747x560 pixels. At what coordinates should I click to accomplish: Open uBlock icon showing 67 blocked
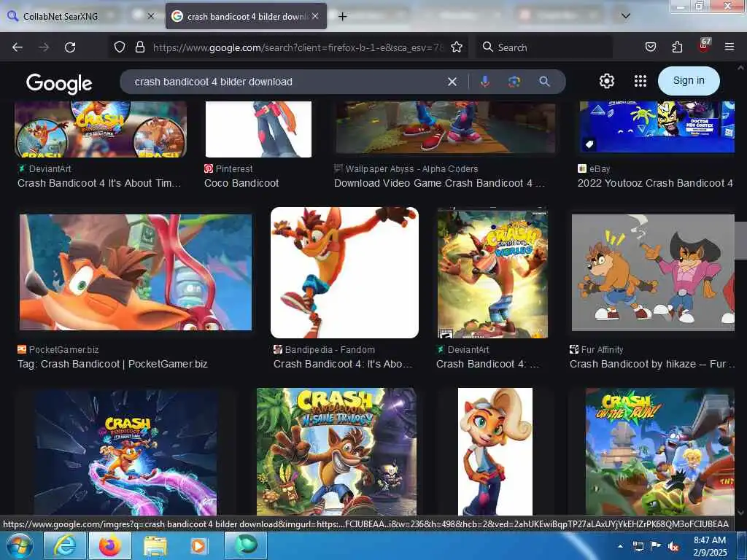pos(704,45)
